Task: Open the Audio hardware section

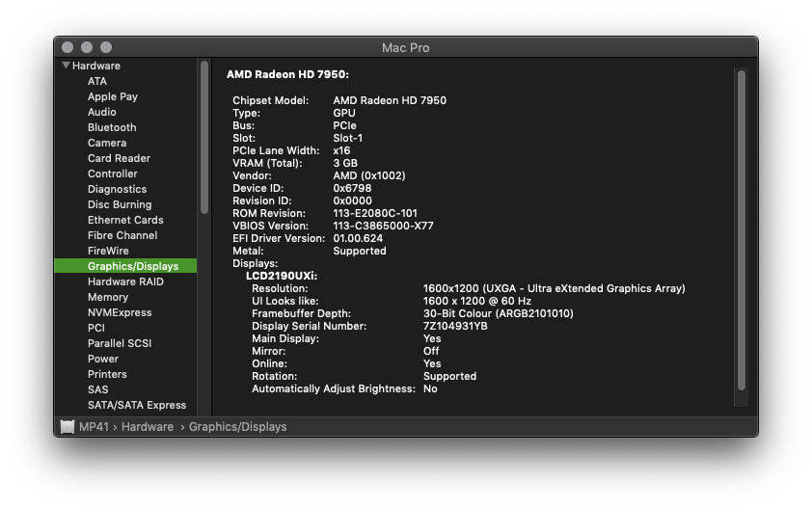Action: coord(101,112)
